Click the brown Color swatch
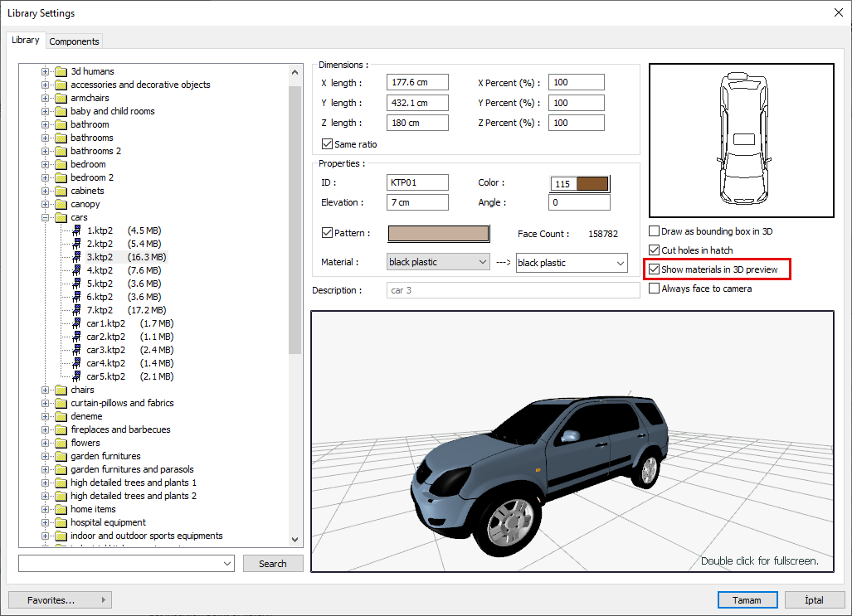 pos(592,184)
